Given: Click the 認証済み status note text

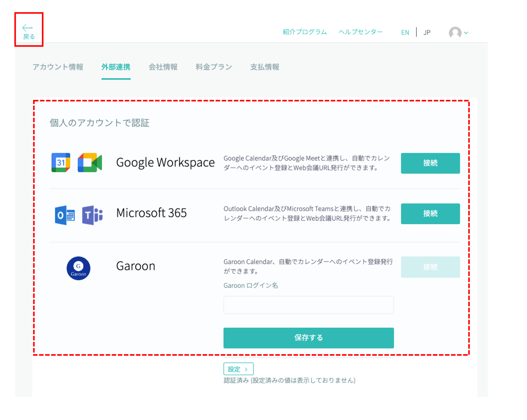Looking at the screenshot, I should tap(289, 380).
